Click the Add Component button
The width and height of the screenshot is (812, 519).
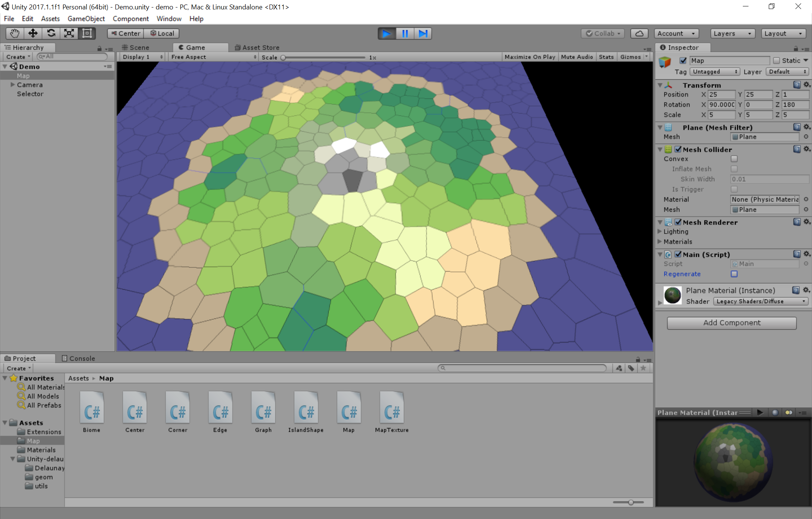pos(732,323)
